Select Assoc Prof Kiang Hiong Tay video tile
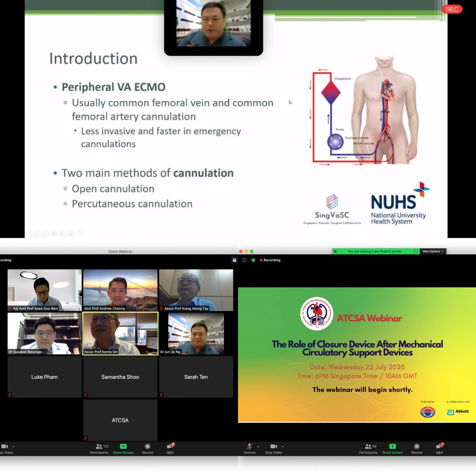 coord(196,290)
